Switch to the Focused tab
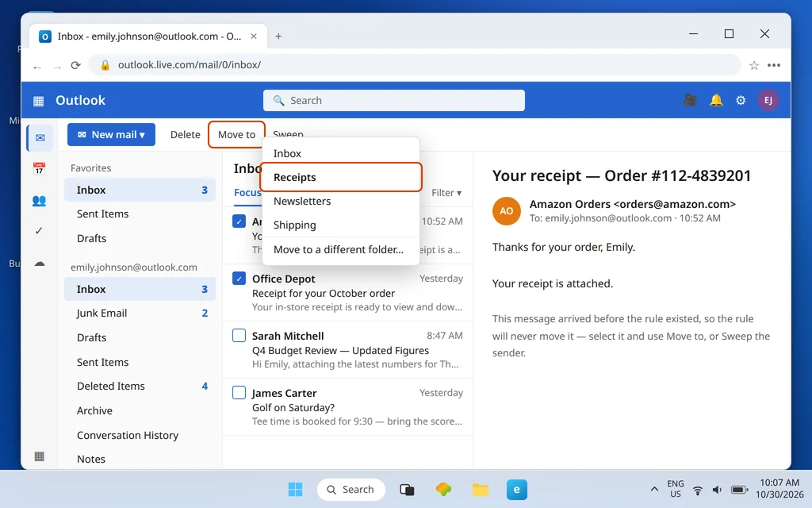The width and height of the screenshot is (812, 508). pyautogui.click(x=247, y=193)
